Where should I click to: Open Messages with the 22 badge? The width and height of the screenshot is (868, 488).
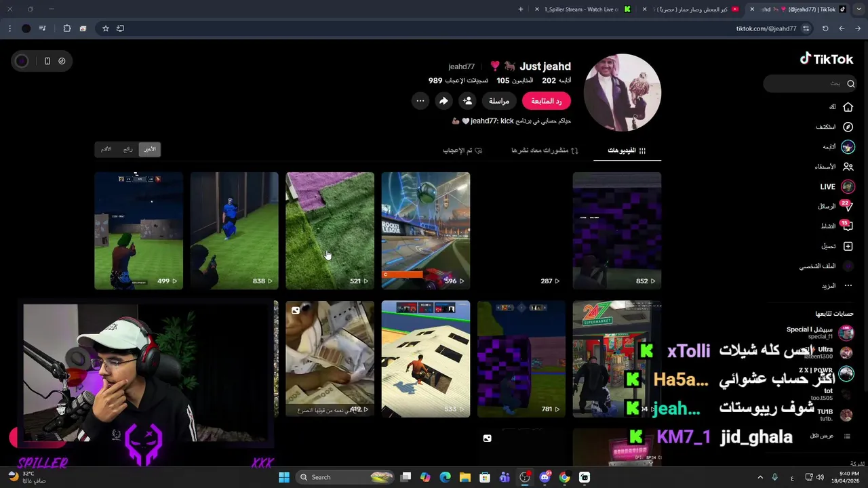(835, 206)
